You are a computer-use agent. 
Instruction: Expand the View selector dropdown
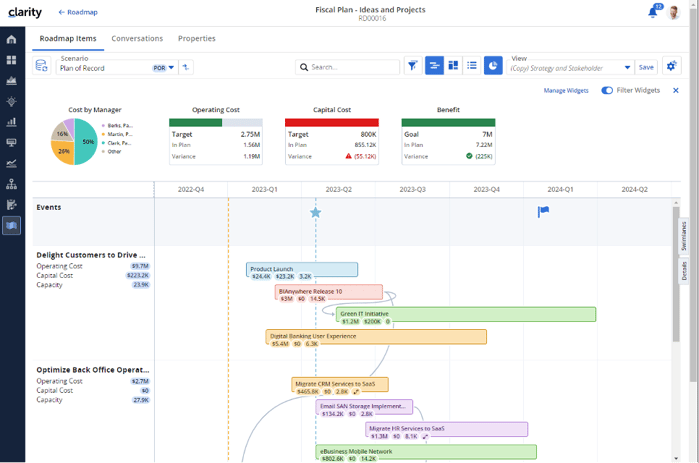tap(627, 68)
